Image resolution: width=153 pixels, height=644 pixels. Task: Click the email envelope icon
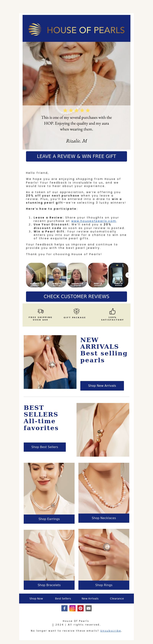[88, 608]
